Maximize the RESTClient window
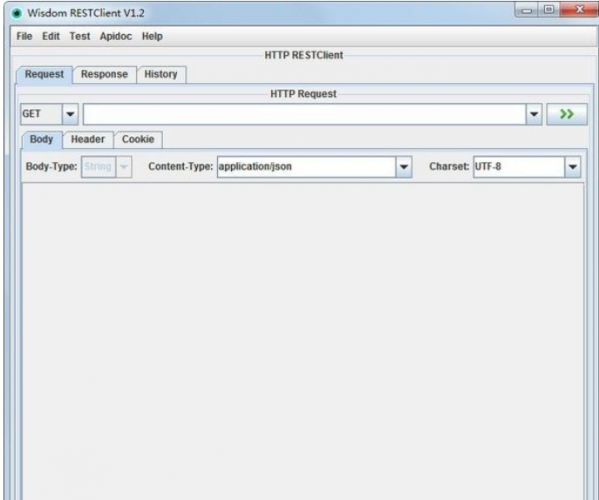The height and width of the screenshot is (500, 599). pyautogui.click(x=549, y=10)
